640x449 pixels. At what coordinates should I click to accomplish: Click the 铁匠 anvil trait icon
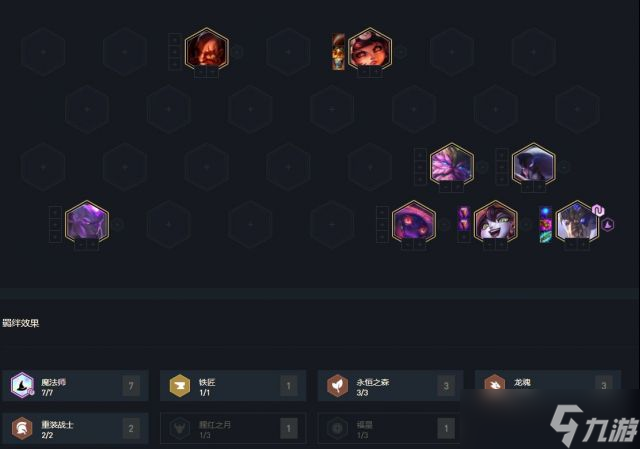pyautogui.click(x=180, y=385)
